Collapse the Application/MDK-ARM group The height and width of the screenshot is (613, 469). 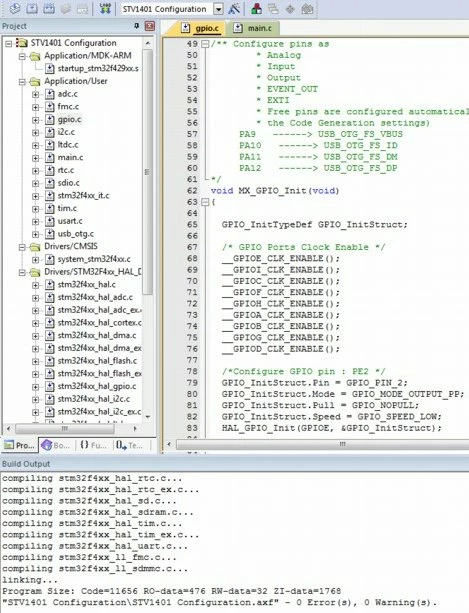[x=22, y=56]
